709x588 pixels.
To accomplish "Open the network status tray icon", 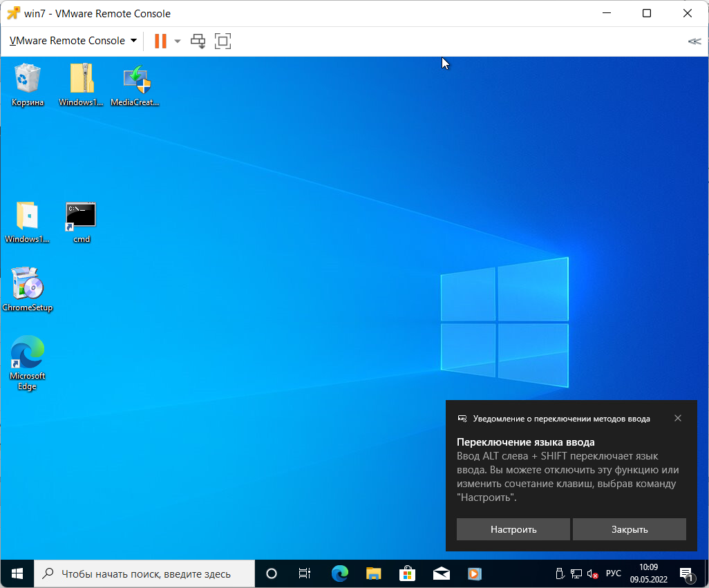I will 576,573.
